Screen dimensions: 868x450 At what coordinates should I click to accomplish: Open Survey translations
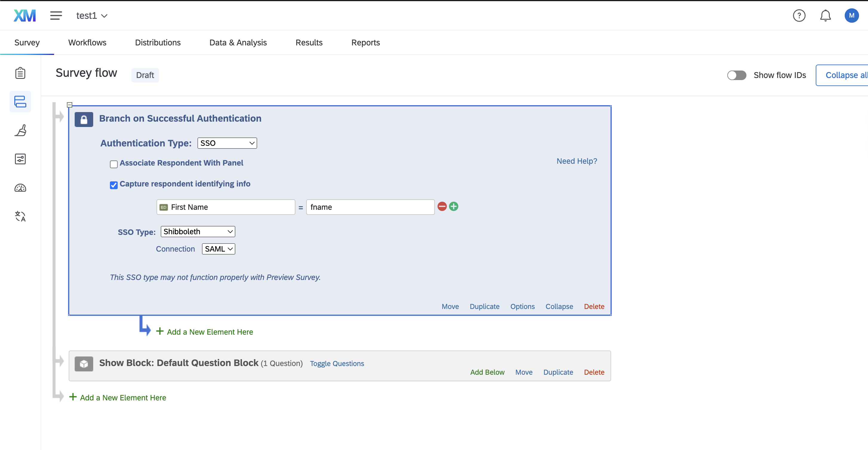pos(20,216)
